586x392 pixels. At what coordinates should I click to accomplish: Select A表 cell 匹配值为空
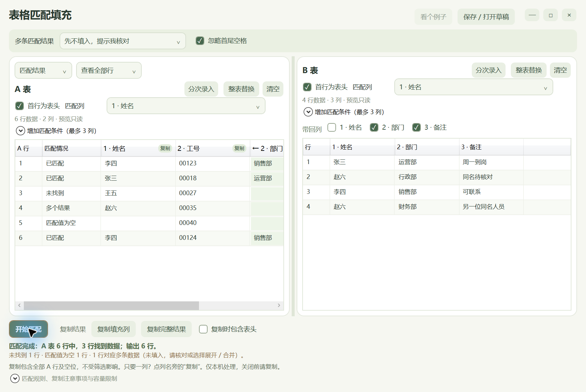pyautogui.click(x=72, y=223)
